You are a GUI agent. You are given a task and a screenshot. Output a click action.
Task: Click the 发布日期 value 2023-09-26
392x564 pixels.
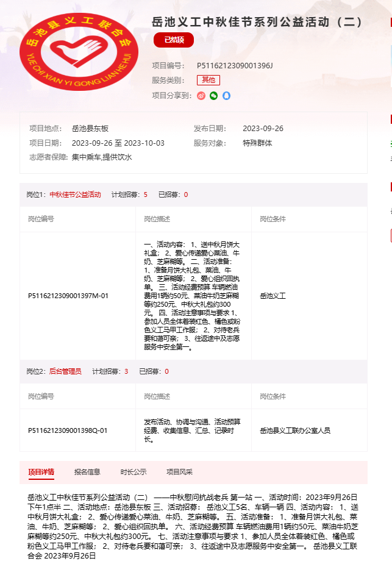263,129
